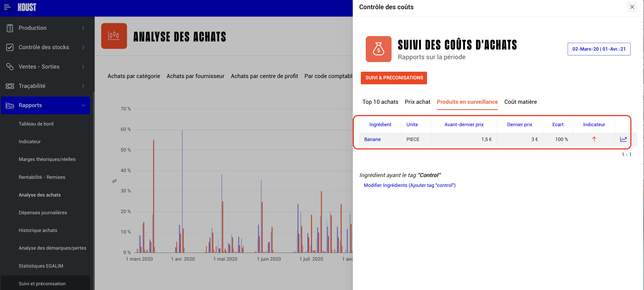Select Analyse des achats in sidebar

39,195
